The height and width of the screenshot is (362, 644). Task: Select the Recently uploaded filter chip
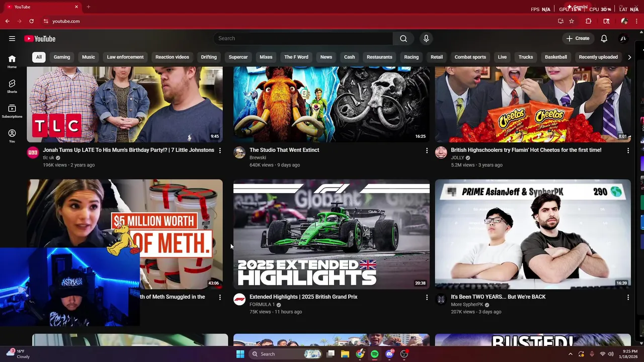[598, 57]
